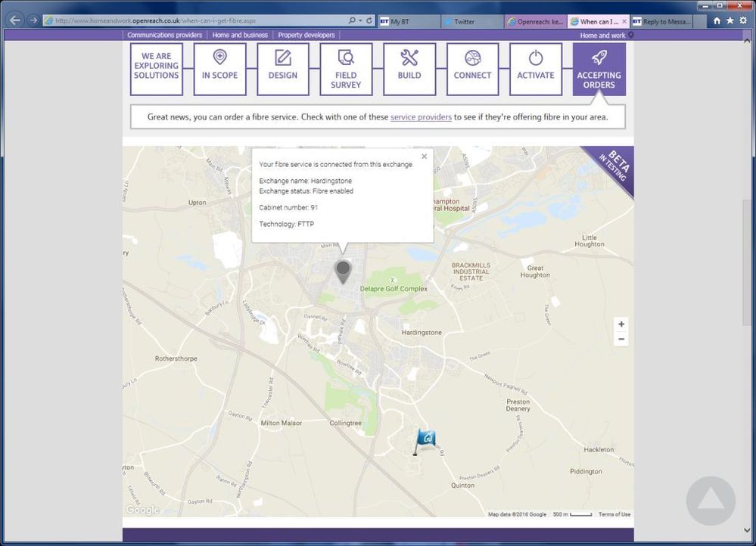
Task: Open address bar dropdown arrow
Action: [360, 20]
